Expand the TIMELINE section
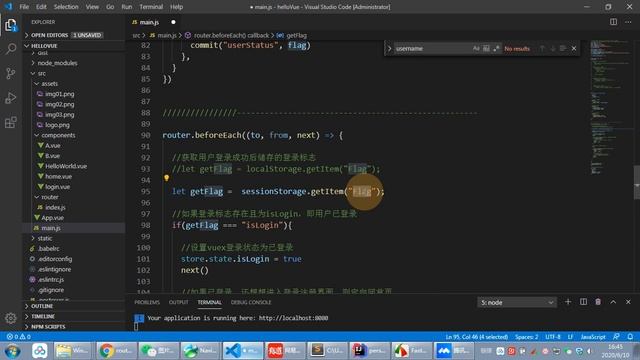640x360 pixels. point(73,316)
